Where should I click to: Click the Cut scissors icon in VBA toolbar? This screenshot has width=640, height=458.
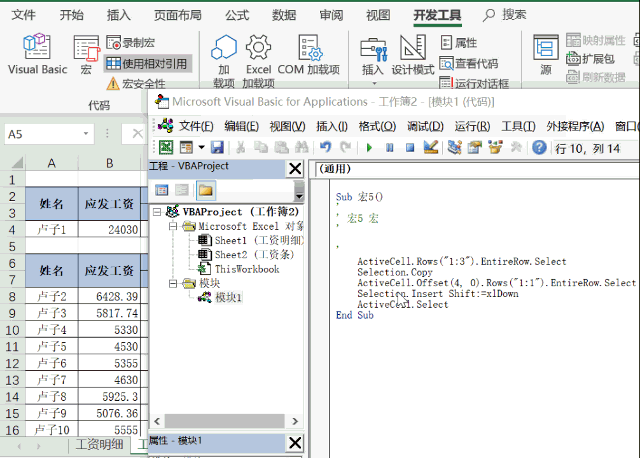(241, 147)
